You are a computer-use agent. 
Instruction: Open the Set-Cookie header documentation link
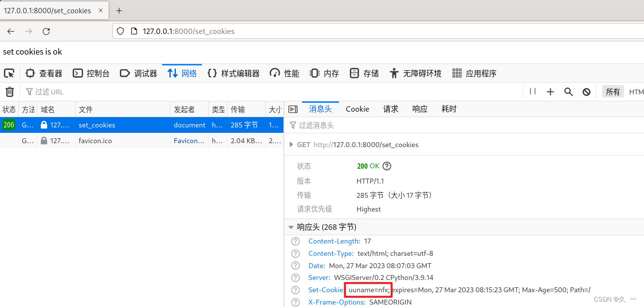pos(326,290)
